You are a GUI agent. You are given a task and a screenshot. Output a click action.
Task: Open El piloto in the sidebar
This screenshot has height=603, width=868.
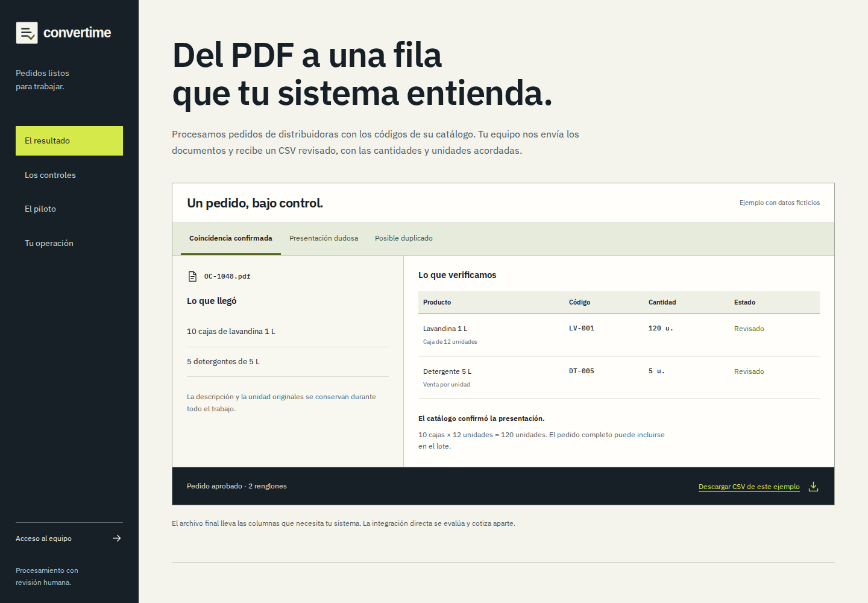(69, 209)
